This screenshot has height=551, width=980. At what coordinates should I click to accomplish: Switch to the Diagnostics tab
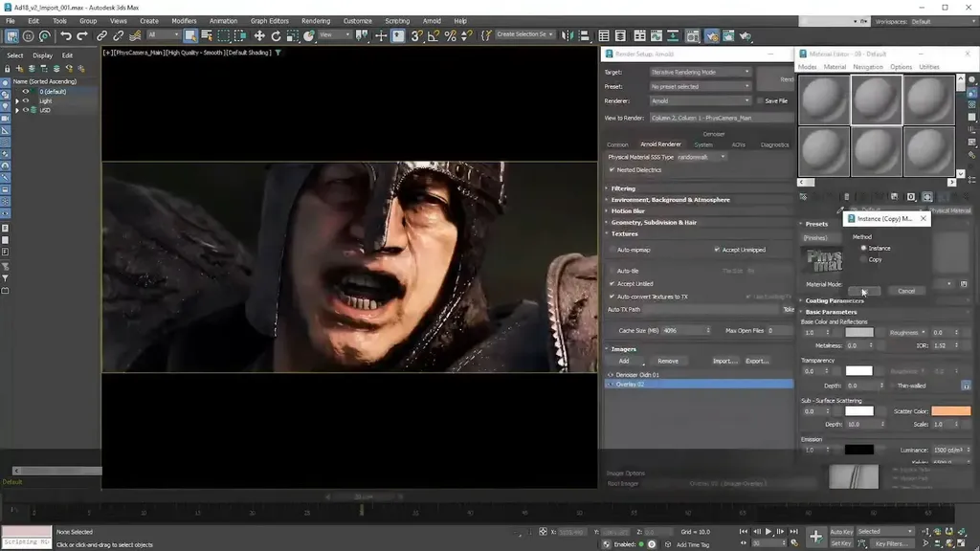pos(774,145)
